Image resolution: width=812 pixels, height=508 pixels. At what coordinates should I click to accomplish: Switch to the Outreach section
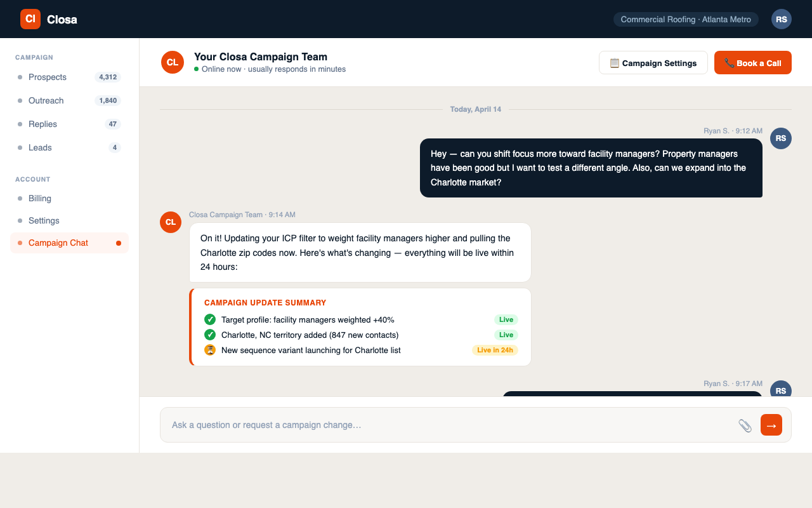pos(46,100)
